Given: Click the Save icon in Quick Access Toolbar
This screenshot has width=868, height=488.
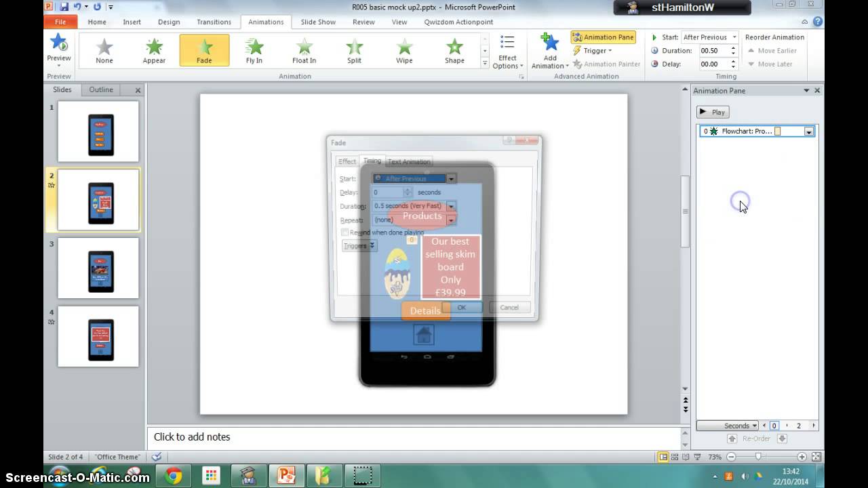Looking at the screenshot, I should point(64,7).
